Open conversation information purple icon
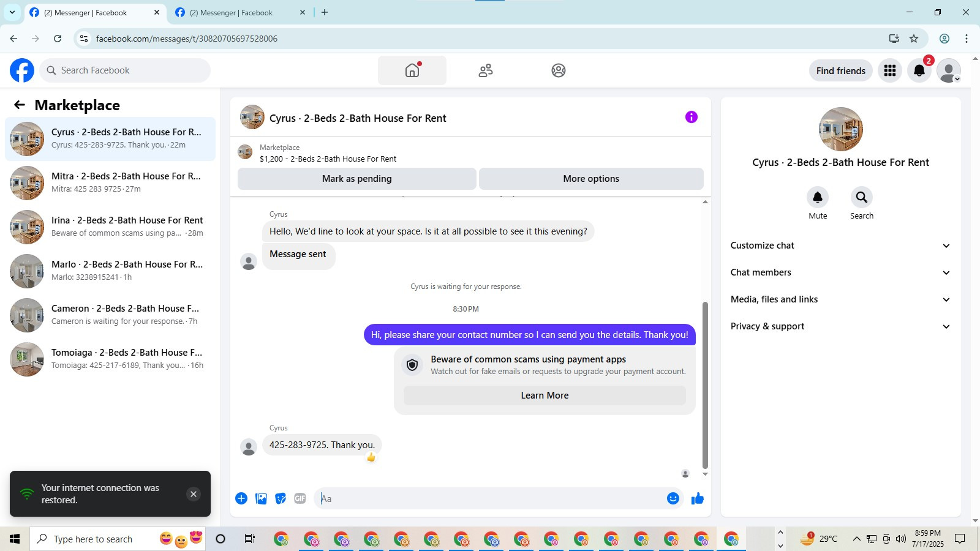 (x=692, y=117)
